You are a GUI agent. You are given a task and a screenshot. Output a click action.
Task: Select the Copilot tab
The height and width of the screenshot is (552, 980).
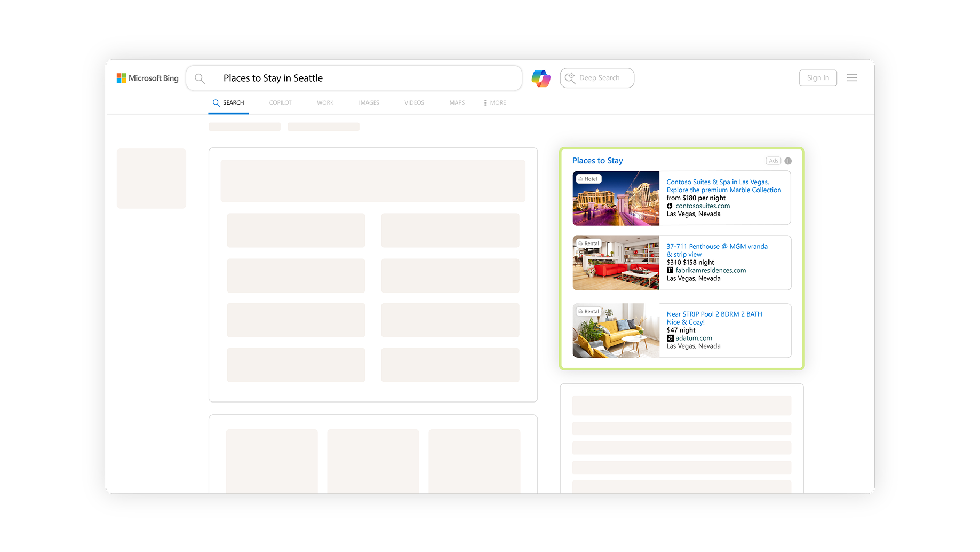(x=280, y=102)
